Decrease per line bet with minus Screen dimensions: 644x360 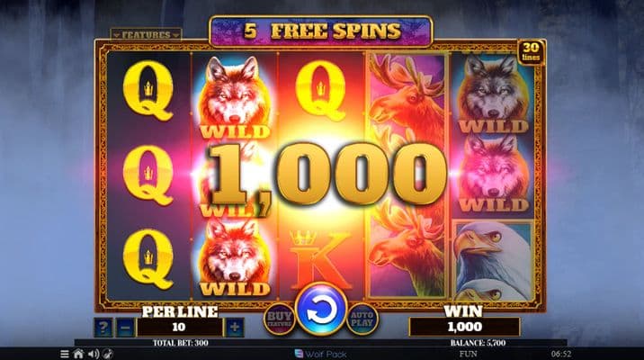tap(125, 328)
